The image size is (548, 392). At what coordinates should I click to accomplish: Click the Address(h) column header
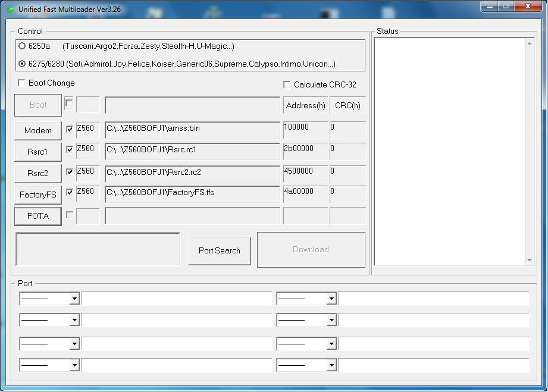click(305, 105)
